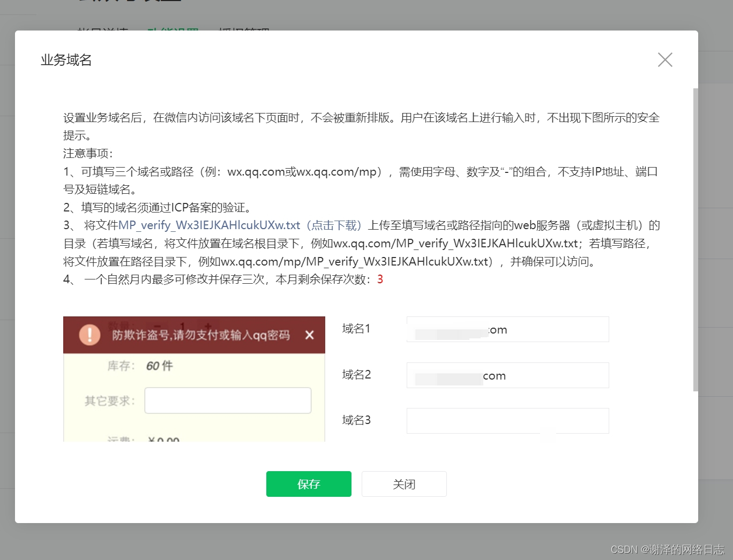Click the security warning example image
Image resolution: width=733 pixels, height=560 pixels.
point(194,379)
